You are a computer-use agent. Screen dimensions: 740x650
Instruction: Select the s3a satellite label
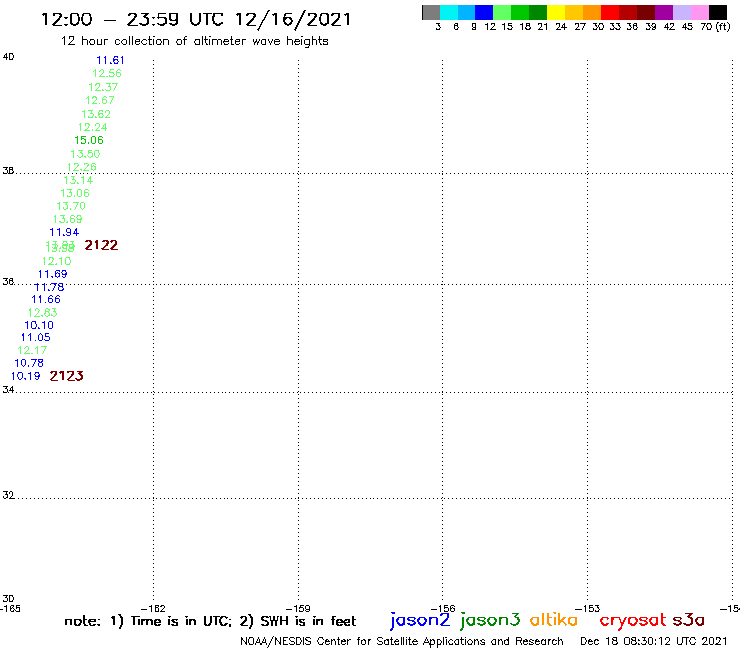click(x=689, y=620)
